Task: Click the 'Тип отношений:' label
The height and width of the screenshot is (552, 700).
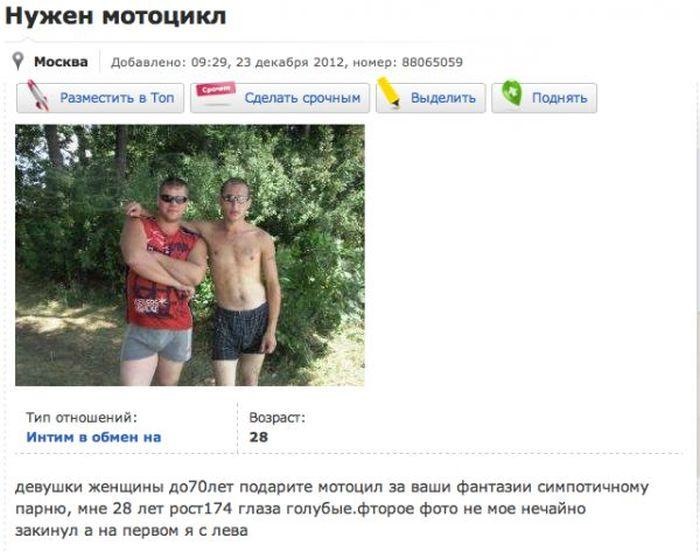Action: coord(81,417)
